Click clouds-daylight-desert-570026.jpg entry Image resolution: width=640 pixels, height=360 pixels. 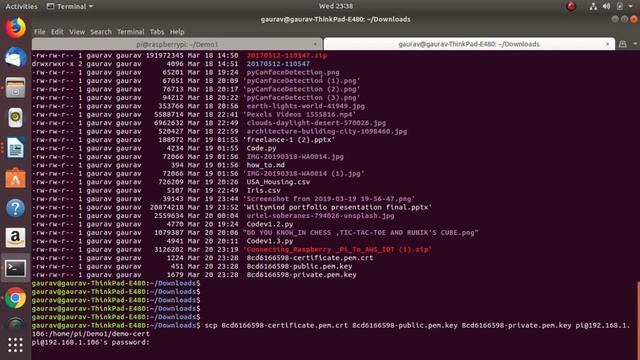316,123
